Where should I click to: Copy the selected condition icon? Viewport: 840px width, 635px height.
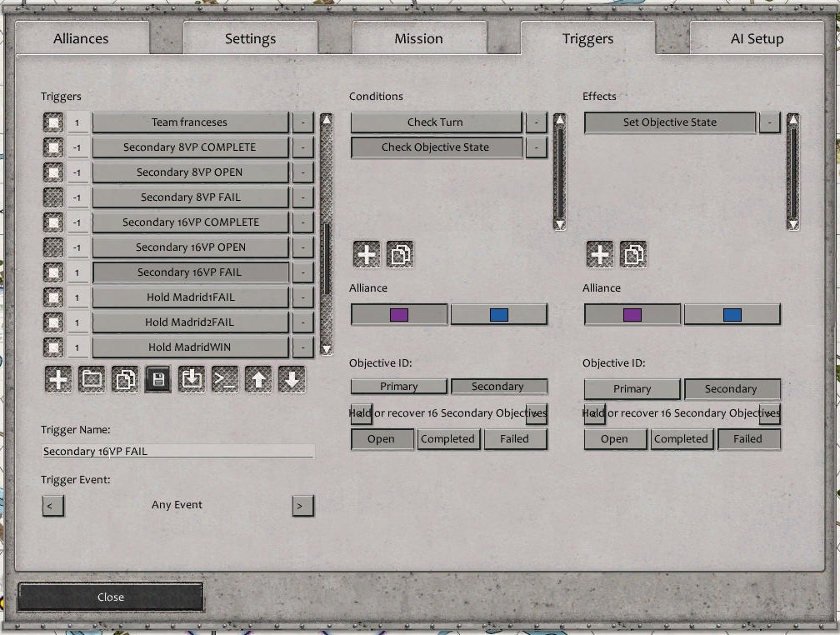[x=400, y=254]
